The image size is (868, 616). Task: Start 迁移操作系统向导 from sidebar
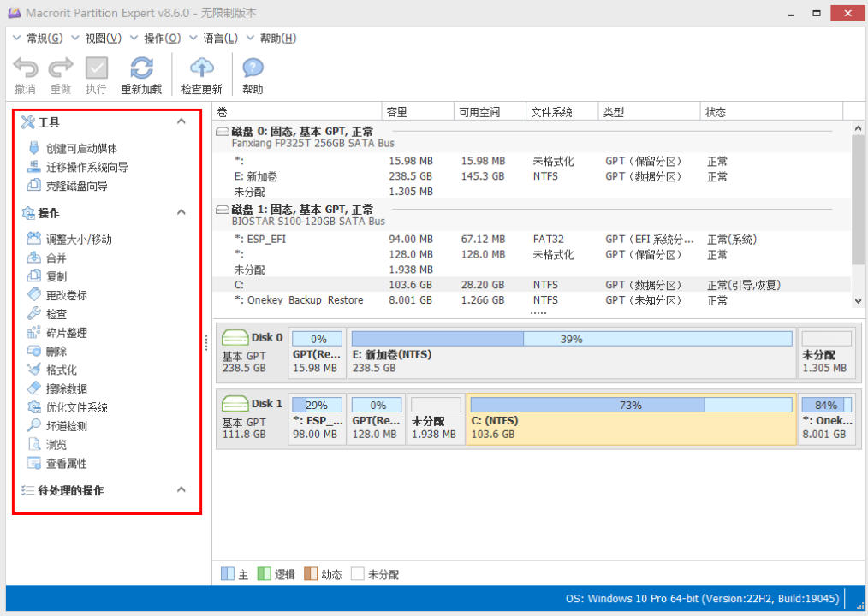click(86, 168)
